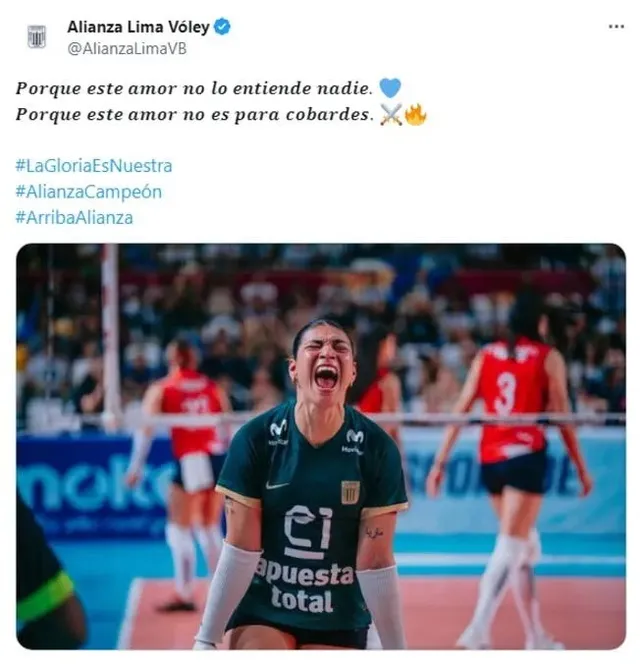
Task: Open the three-dot more options menu
Action: point(616,27)
